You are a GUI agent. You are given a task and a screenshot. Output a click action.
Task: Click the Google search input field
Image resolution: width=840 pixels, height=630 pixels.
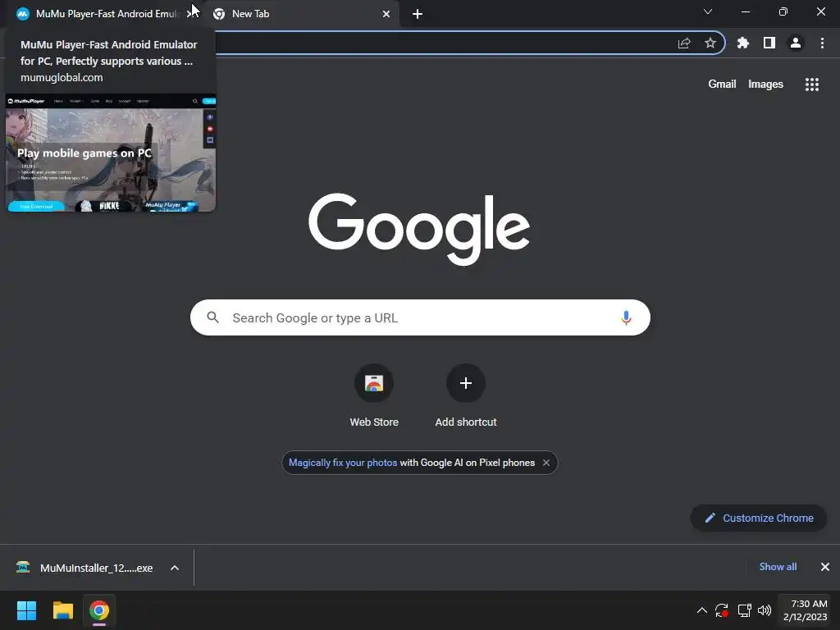coord(420,317)
